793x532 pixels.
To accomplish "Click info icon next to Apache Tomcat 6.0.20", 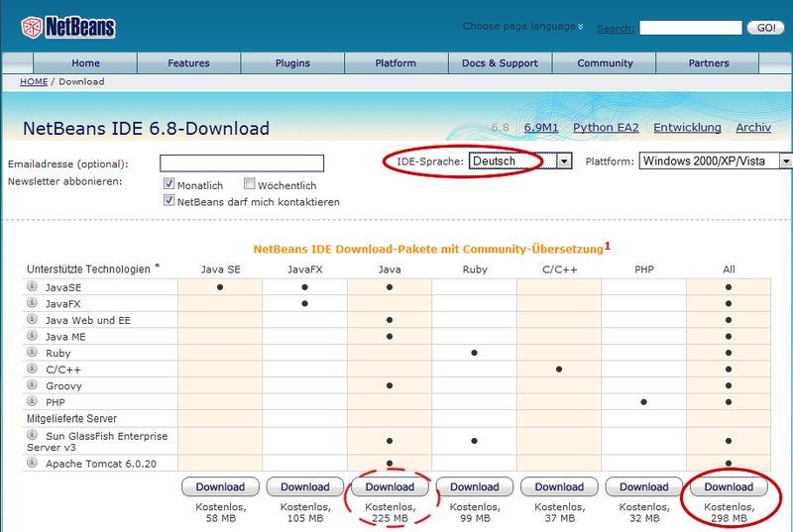I will [x=32, y=463].
